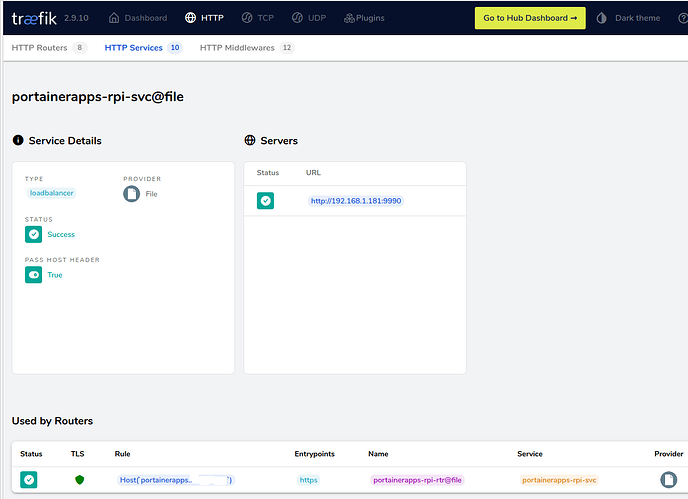Click the Servers globe icon
This screenshot has width=688, height=499.
coord(250,140)
